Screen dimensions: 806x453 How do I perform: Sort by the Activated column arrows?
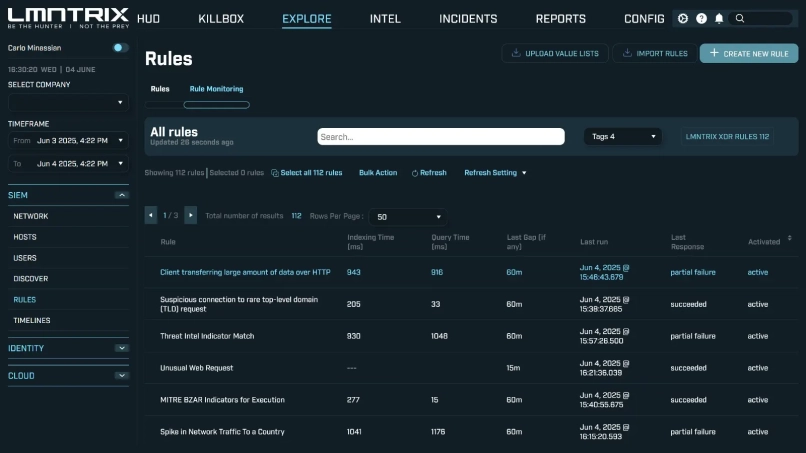tap(790, 238)
